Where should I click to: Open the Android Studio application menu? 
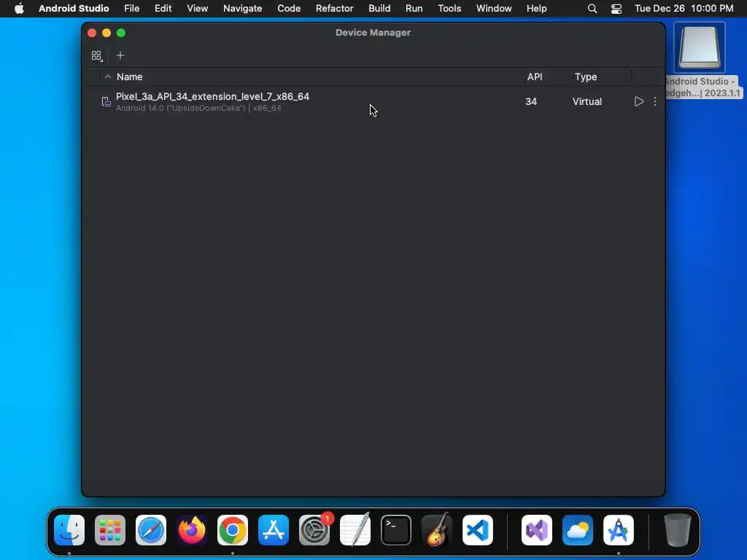(x=74, y=9)
